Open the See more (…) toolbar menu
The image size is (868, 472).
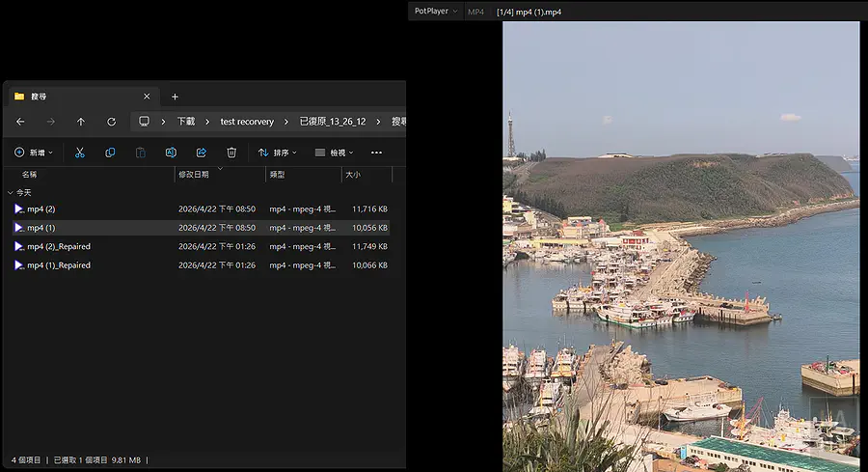pyautogui.click(x=376, y=153)
